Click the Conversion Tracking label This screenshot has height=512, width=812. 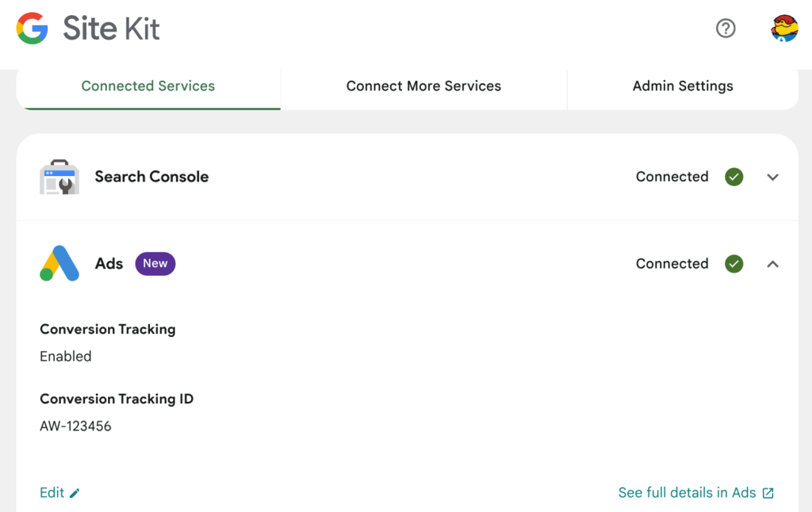[108, 330]
